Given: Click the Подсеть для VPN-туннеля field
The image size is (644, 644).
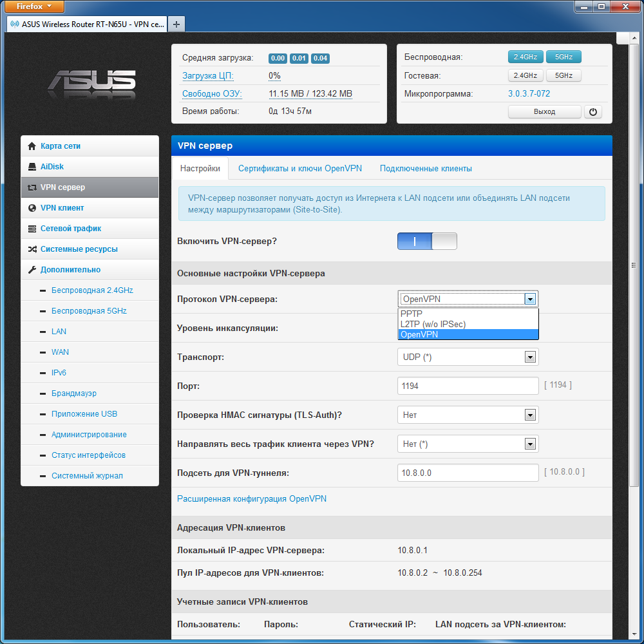Looking at the screenshot, I should pyautogui.click(x=468, y=473).
